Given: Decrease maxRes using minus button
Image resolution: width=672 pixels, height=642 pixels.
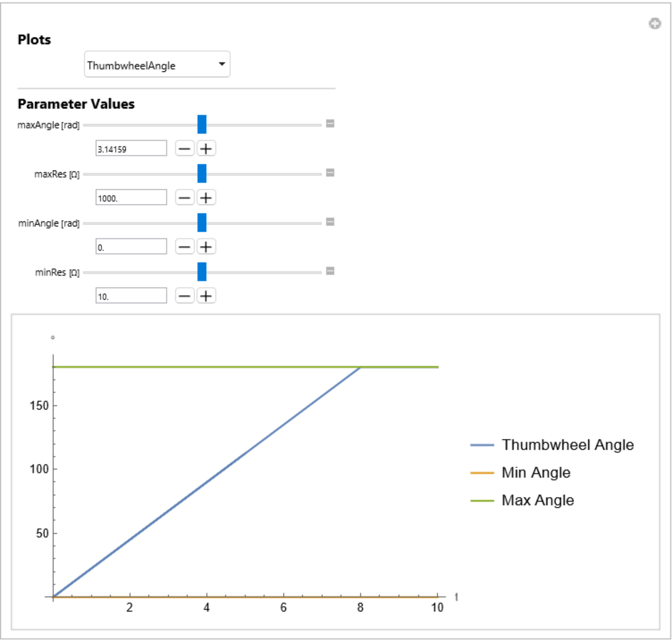Looking at the screenshot, I should pos(185,198).
